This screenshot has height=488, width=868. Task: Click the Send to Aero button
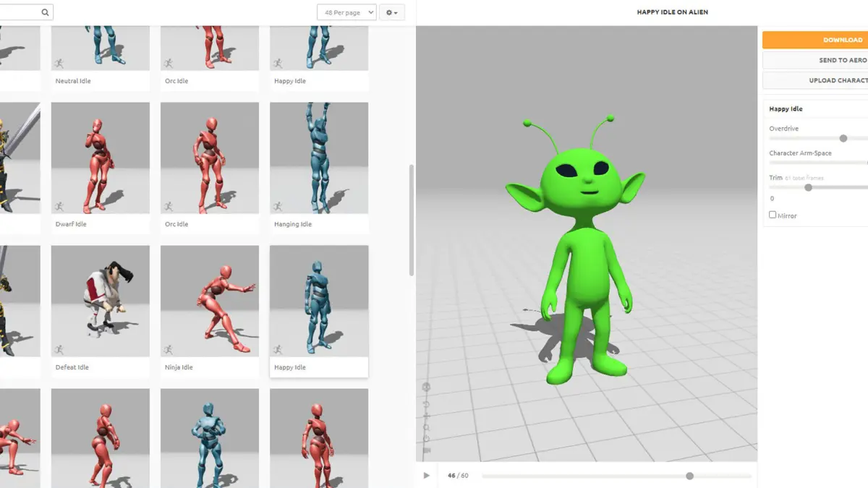pos(815,60)
